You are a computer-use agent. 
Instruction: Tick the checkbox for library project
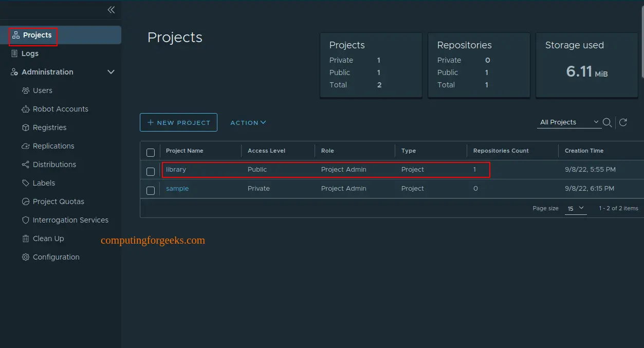(151, 171)
